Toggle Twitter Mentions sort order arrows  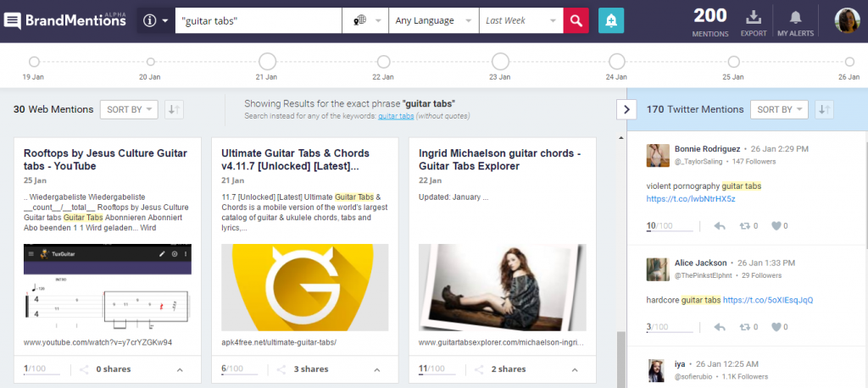coord(824,109)
